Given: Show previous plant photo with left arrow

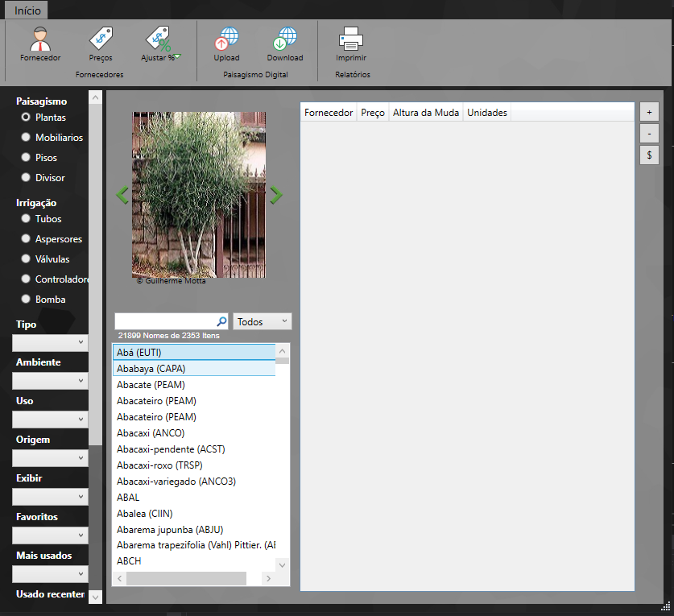Looking at the screenshot, I should [122, 195].
